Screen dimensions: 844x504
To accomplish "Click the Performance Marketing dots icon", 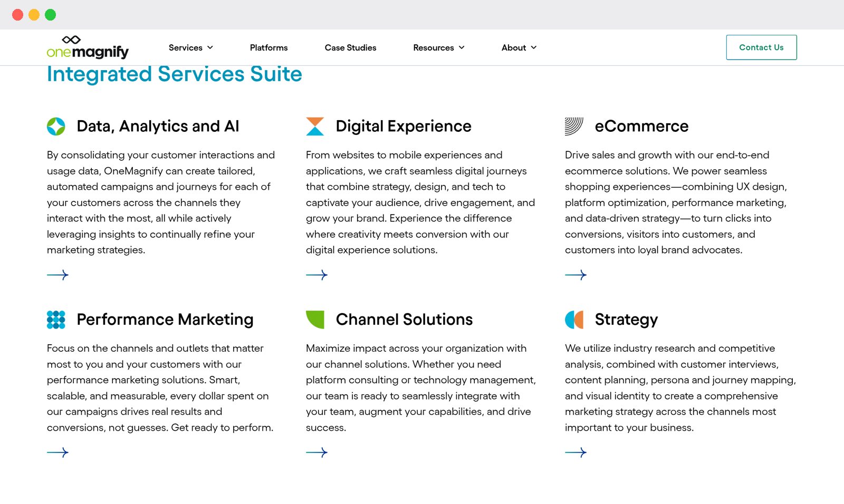I will tap(56, 319).
